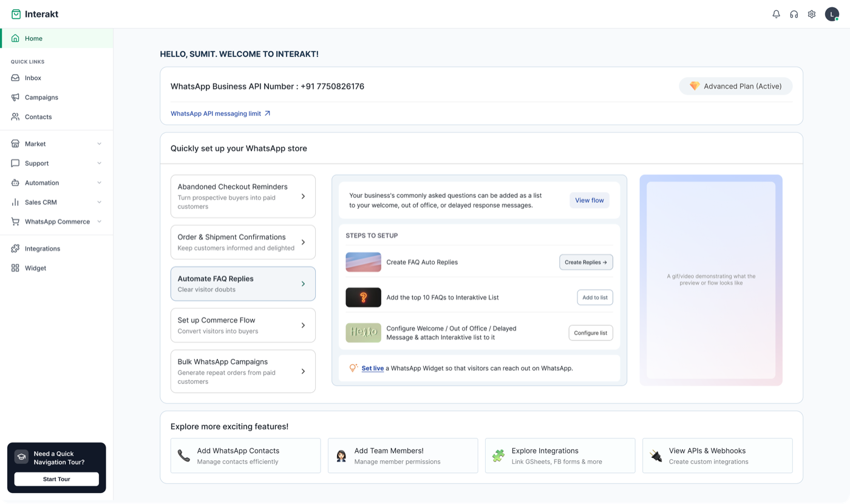Open Abandoned Checkout Reminders arrow

[x=304, y=197]
